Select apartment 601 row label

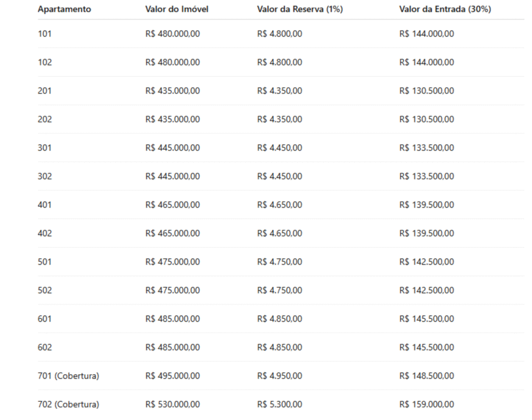[x=45, y=319]
